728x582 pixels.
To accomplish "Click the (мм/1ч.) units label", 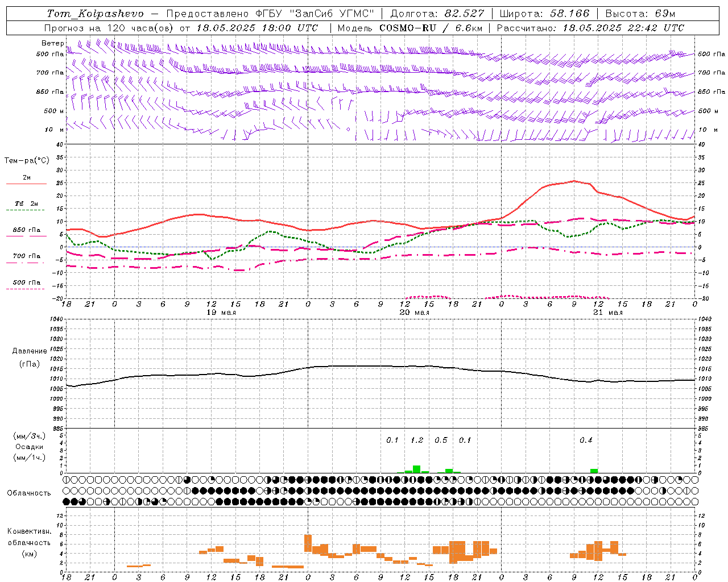I will (30, 458).
